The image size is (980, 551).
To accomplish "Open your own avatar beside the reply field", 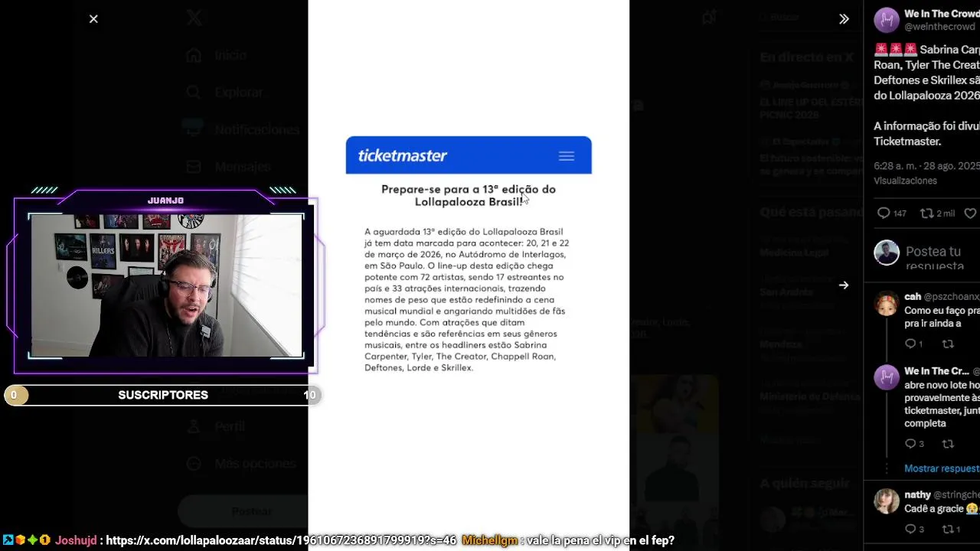I will click(887, 253).
